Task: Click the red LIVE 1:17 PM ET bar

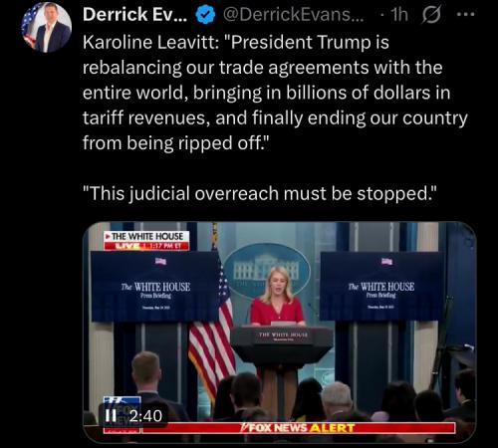Action: coord(146,246)
